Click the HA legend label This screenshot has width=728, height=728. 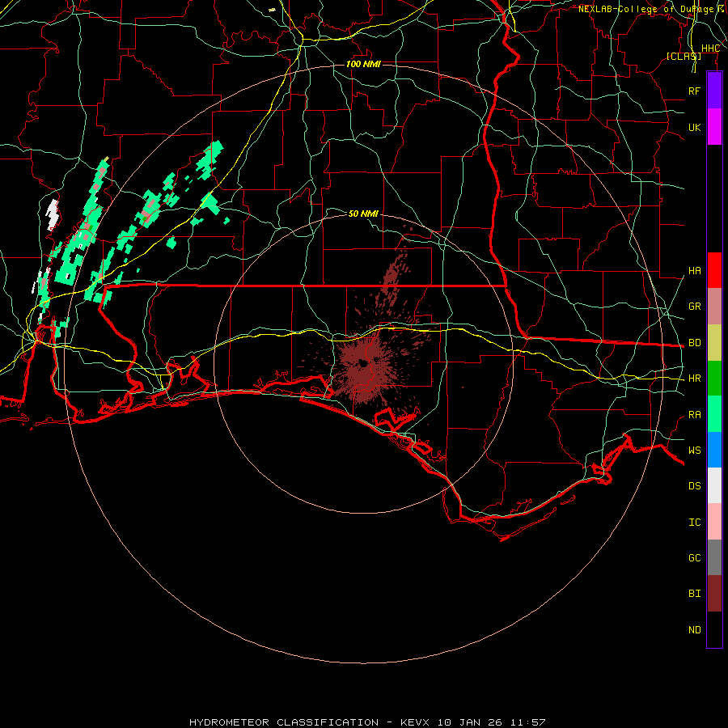(x=694, y=271)
